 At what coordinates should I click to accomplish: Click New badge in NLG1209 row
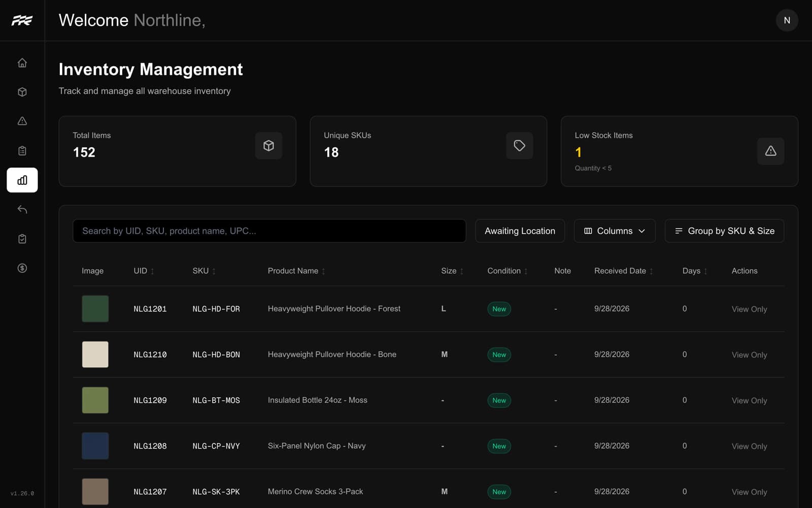pyautogui.click(x=499, y=400)
